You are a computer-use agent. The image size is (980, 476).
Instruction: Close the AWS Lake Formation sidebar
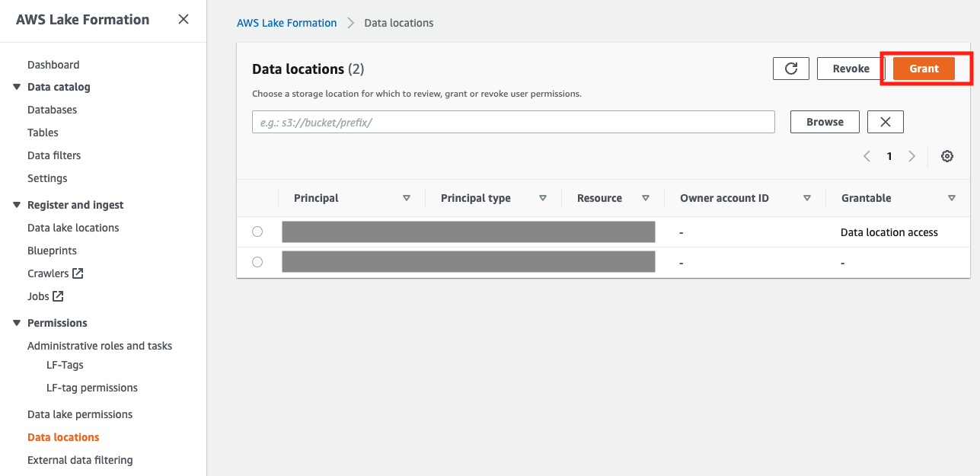point(184,19)
